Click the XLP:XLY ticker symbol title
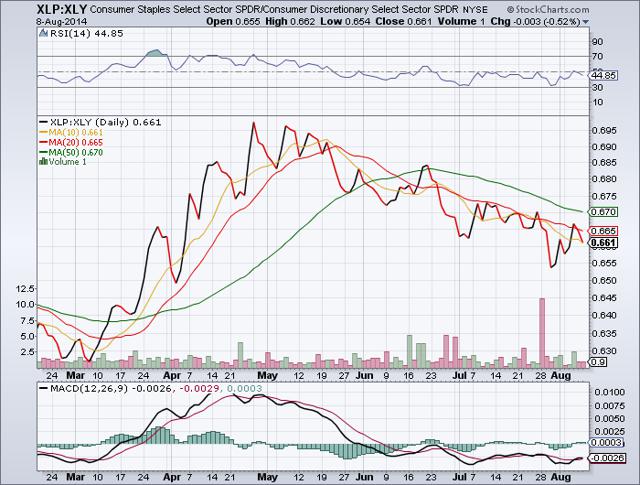Image resolution: width=640 pixels, height=485 pixels. tap(61, 9)
